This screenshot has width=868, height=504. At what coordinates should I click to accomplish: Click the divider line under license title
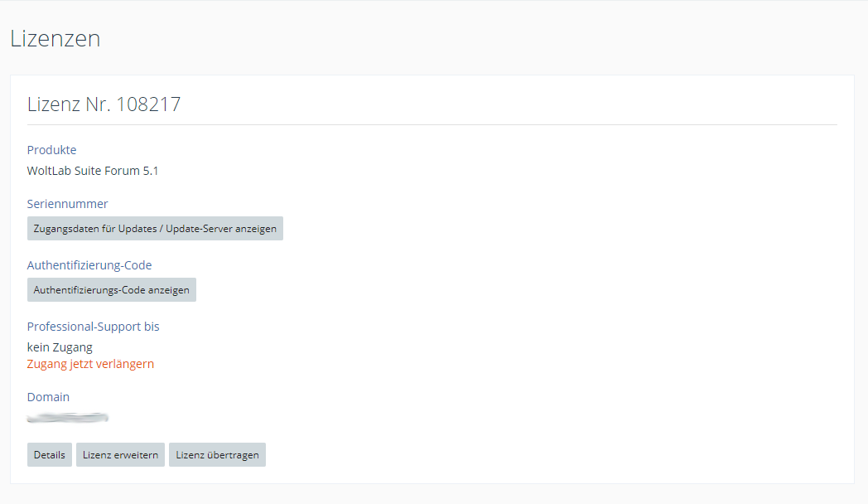[x=432, y=125]
